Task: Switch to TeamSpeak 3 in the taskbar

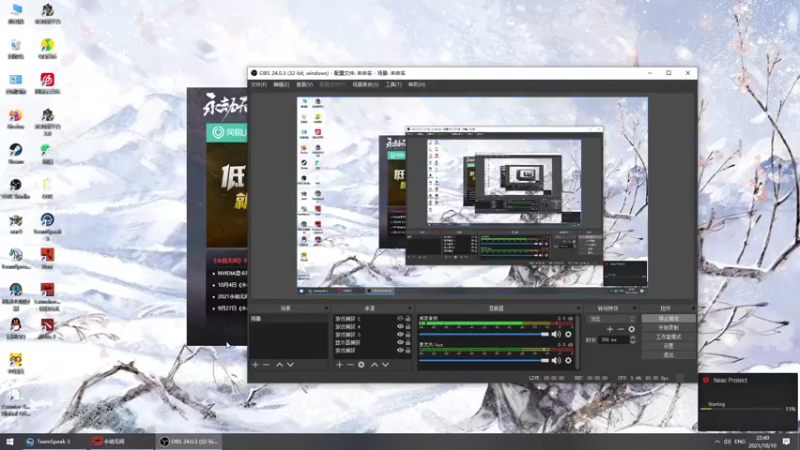Action: tap(54, 441)
